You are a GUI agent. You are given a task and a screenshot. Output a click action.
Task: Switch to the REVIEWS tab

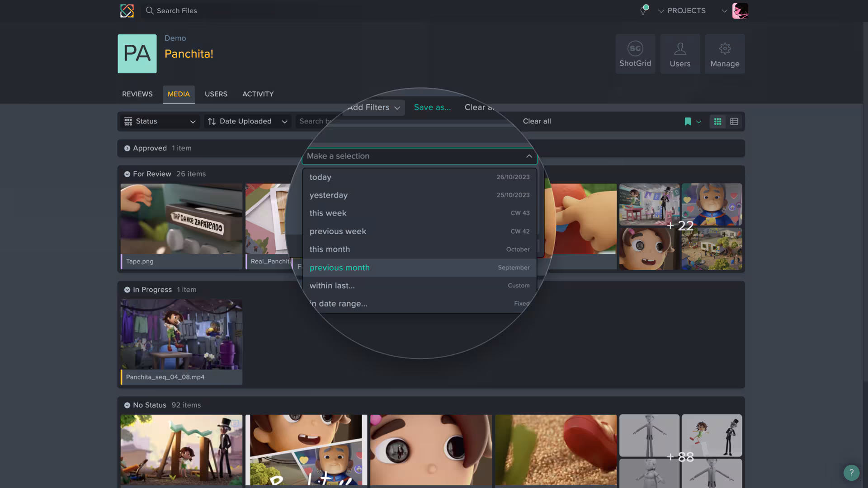[137, 94]
